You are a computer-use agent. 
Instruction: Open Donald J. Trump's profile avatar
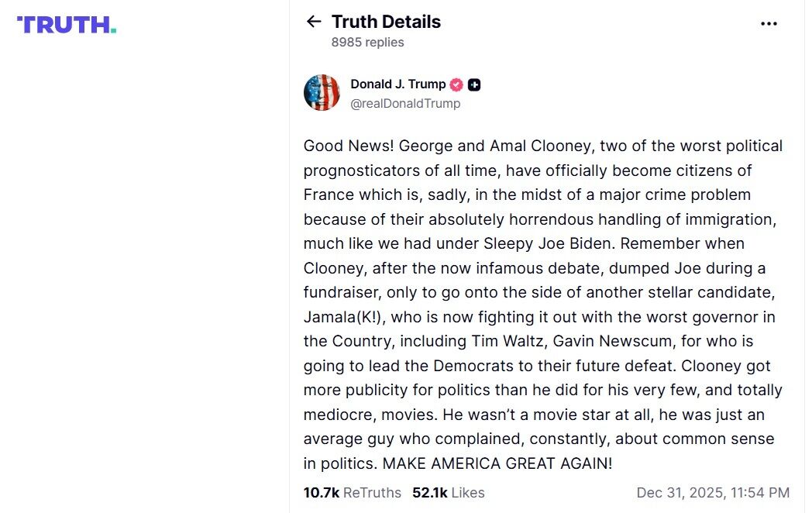322,93
